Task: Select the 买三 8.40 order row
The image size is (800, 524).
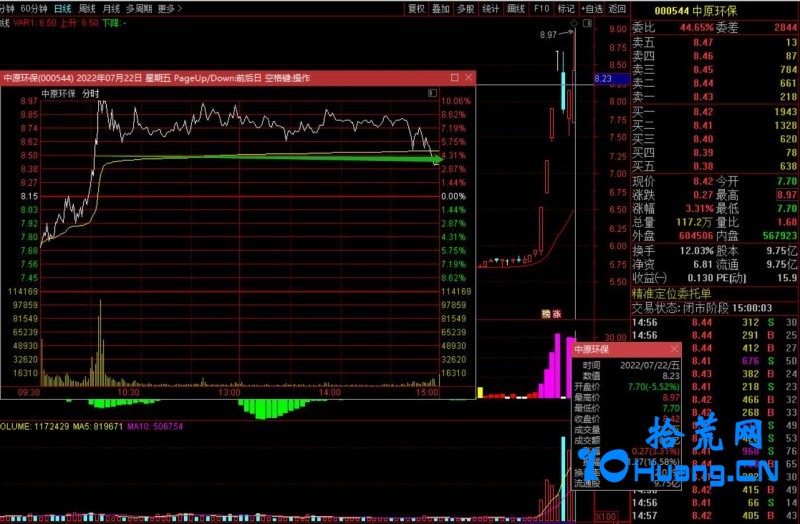Action: (714, 139)
